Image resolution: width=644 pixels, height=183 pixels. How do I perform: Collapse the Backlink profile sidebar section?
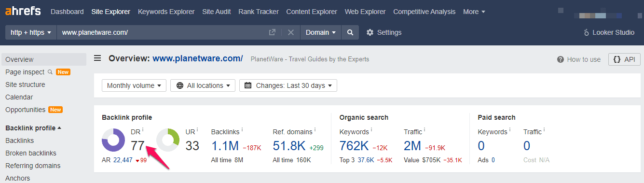(33, 128)
